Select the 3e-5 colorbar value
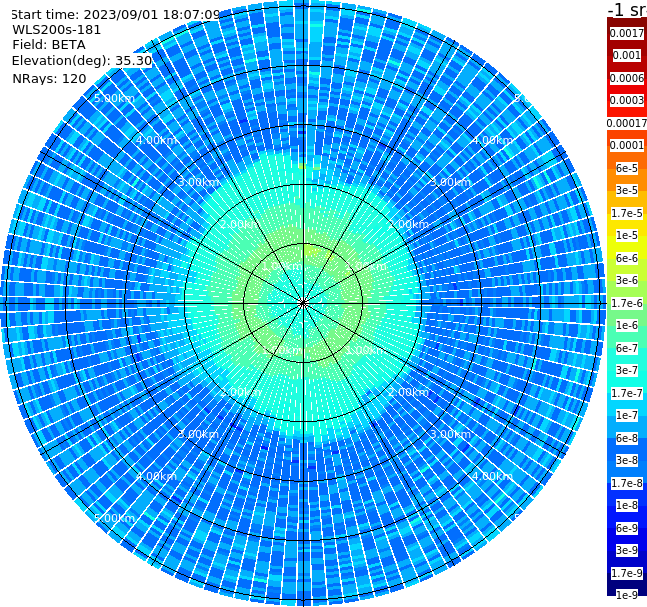 627,190
